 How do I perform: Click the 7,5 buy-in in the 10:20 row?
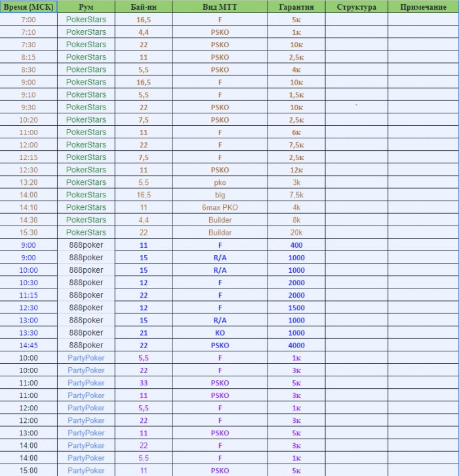click(x=144, y=119)
